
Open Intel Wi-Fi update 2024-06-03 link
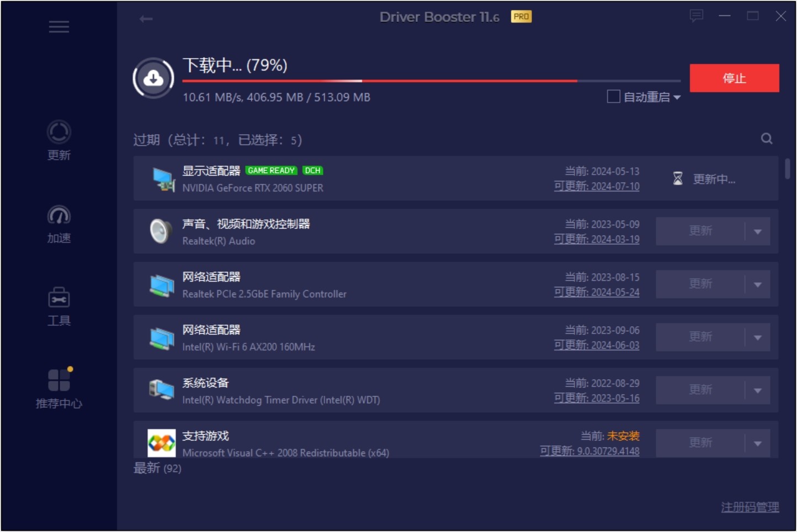[597, 345]
